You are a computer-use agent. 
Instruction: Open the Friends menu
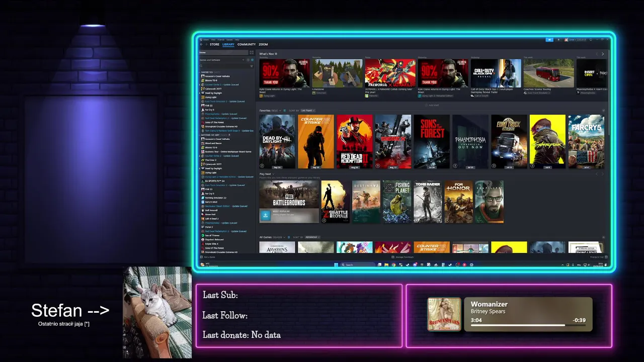(221, 40)
